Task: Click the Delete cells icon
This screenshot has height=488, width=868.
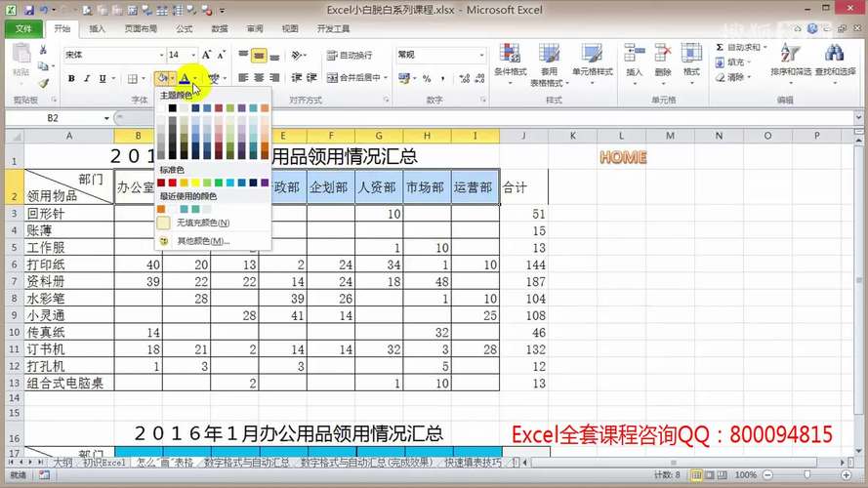Action: click(663, 54)
